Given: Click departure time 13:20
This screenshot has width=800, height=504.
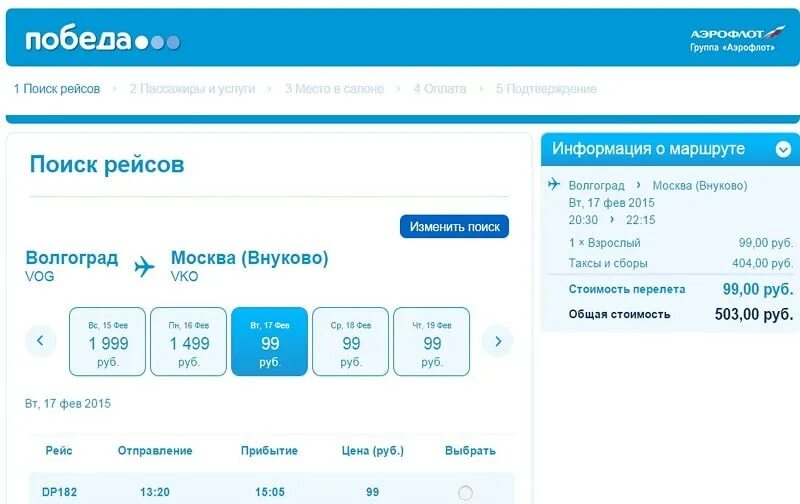Looking at the screenshot, I should 155,492.
